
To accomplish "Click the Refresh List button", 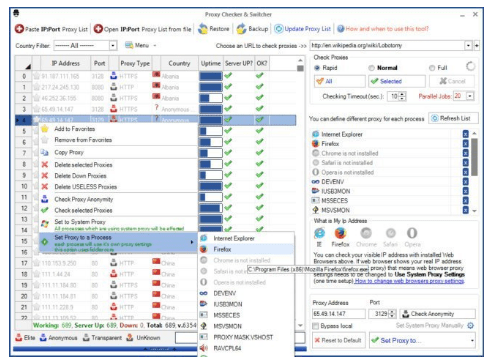I will pyautogui.click(x=453, y=118).
